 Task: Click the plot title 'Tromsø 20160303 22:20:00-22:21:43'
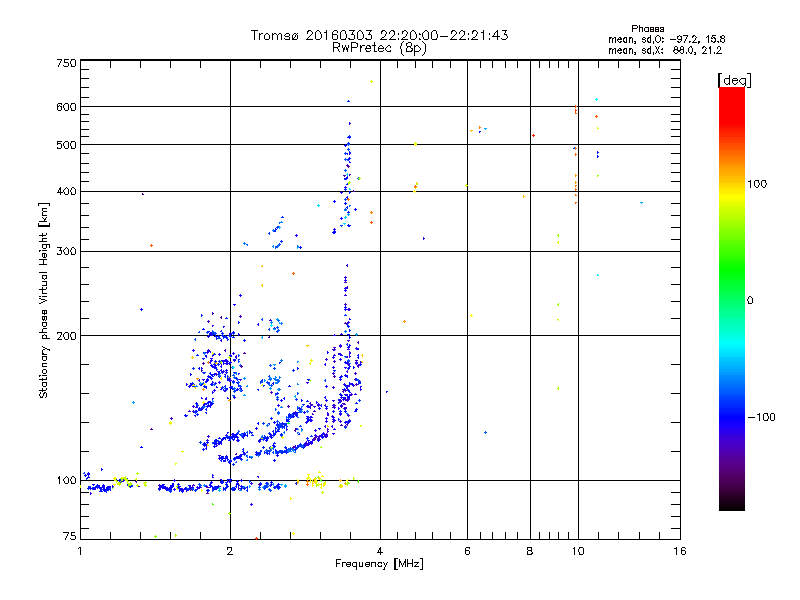379,35
